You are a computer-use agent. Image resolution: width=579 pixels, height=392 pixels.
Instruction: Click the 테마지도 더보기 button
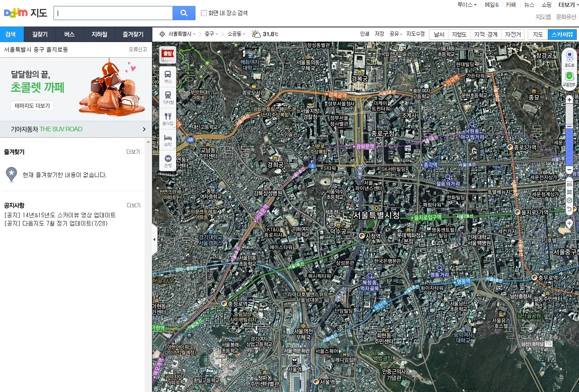(32, 106)
